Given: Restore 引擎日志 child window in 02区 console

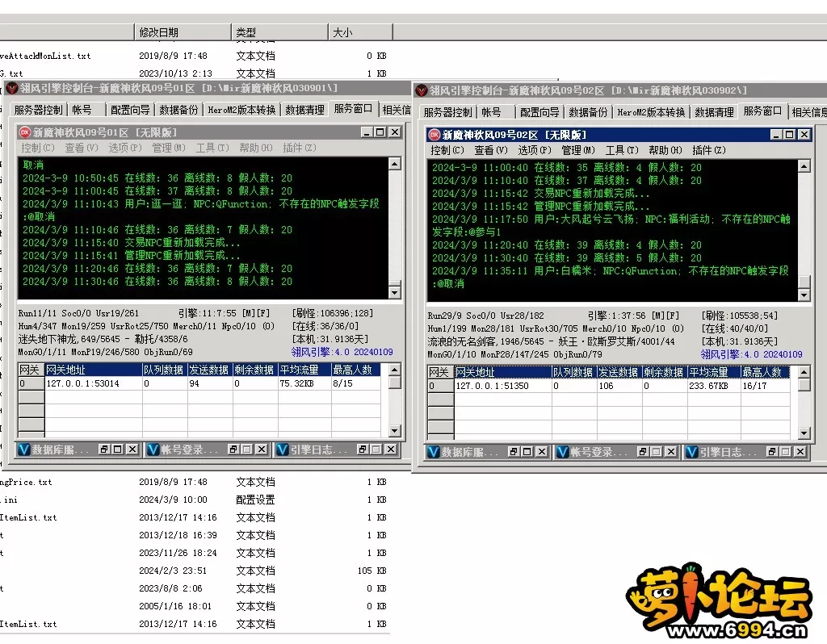Looking at the screenshot, I should 771,452.
